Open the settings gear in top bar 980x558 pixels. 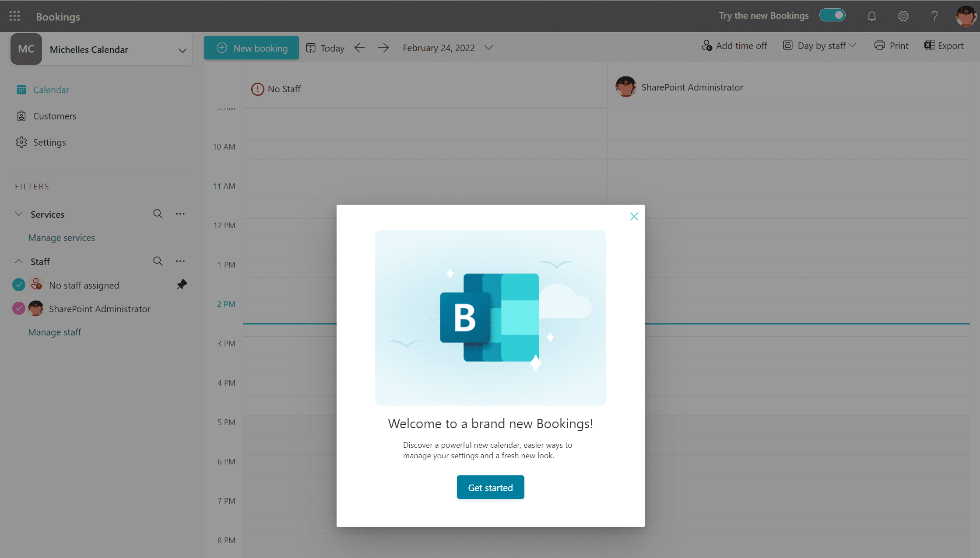[x=903, y=16]
